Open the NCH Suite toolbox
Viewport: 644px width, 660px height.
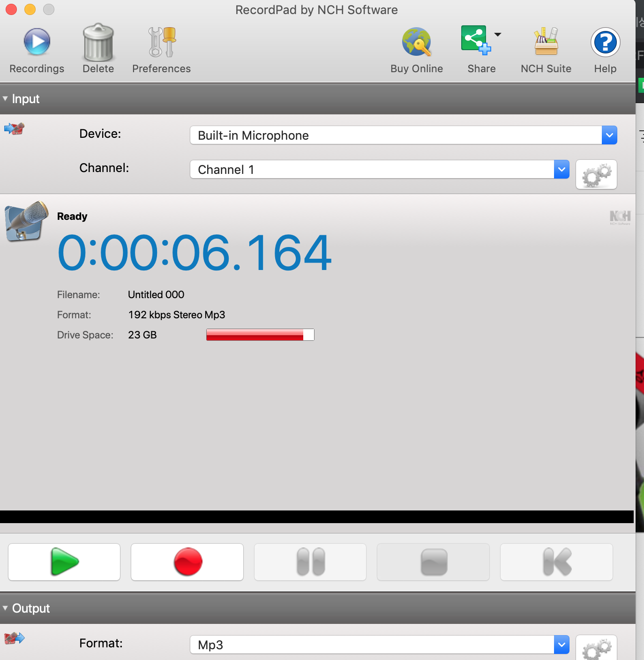click(546, 41)
